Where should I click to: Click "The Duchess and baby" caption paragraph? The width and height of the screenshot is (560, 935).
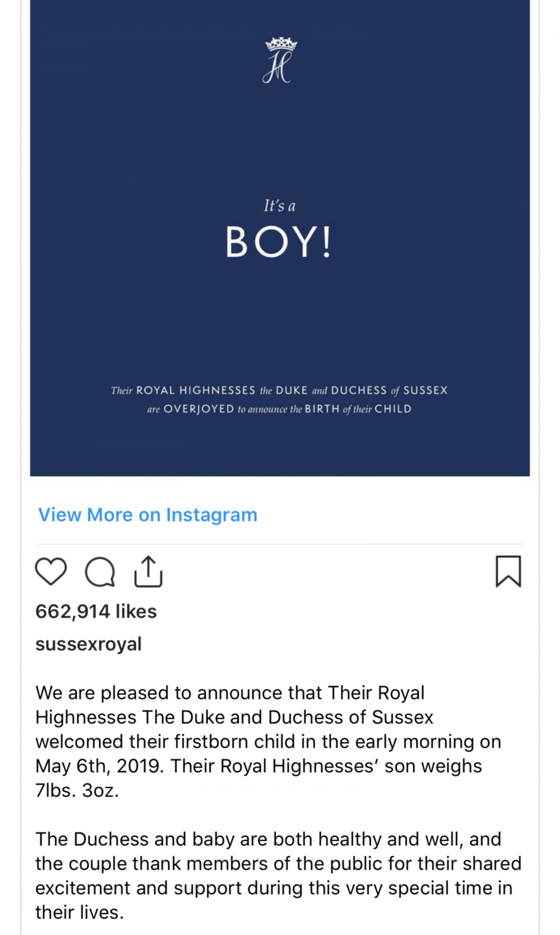[x=268, y=839]
